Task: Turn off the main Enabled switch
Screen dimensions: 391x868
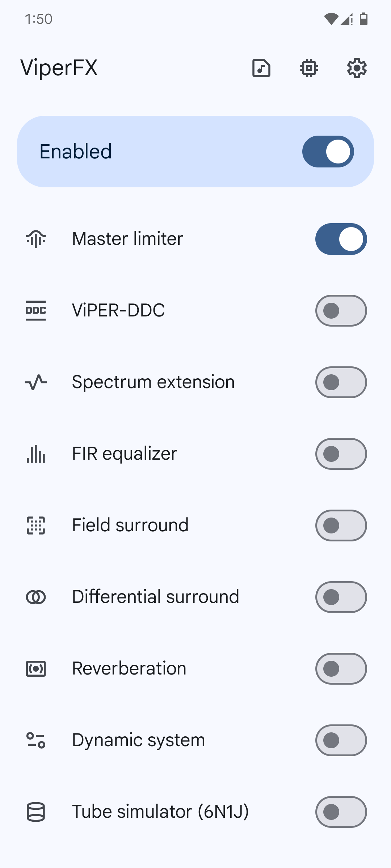Action: [328, 152]
